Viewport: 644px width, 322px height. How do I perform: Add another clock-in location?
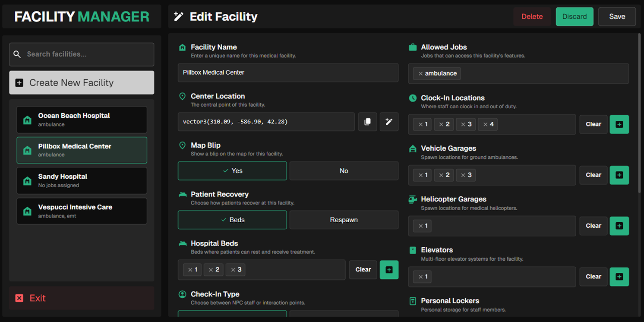(x=619, y=124)
